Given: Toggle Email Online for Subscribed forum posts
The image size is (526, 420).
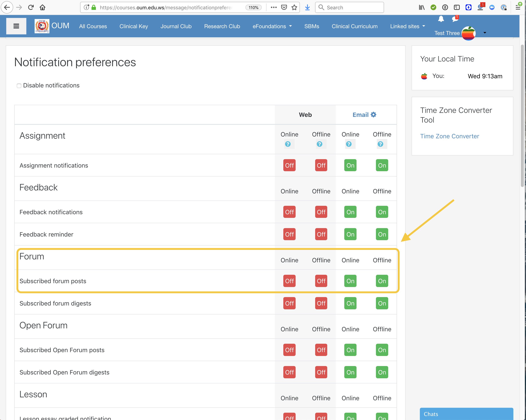Looking at the screenshot, I should [x=350, y=281].
